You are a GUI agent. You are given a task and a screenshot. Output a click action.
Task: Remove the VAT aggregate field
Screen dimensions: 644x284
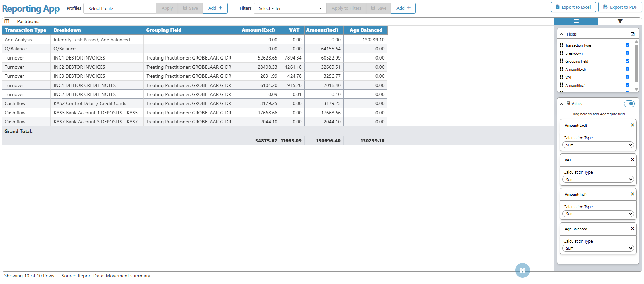click(x=632, y=160)
